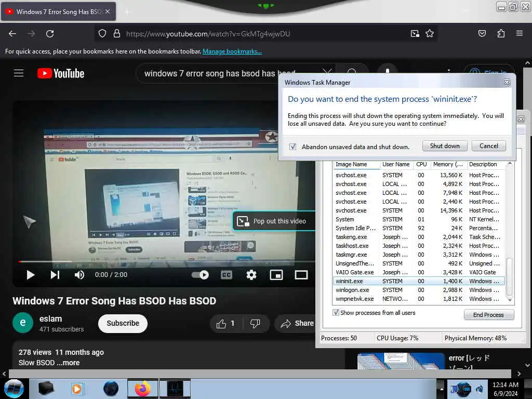Like the video with thumbs up

(225, 324)
